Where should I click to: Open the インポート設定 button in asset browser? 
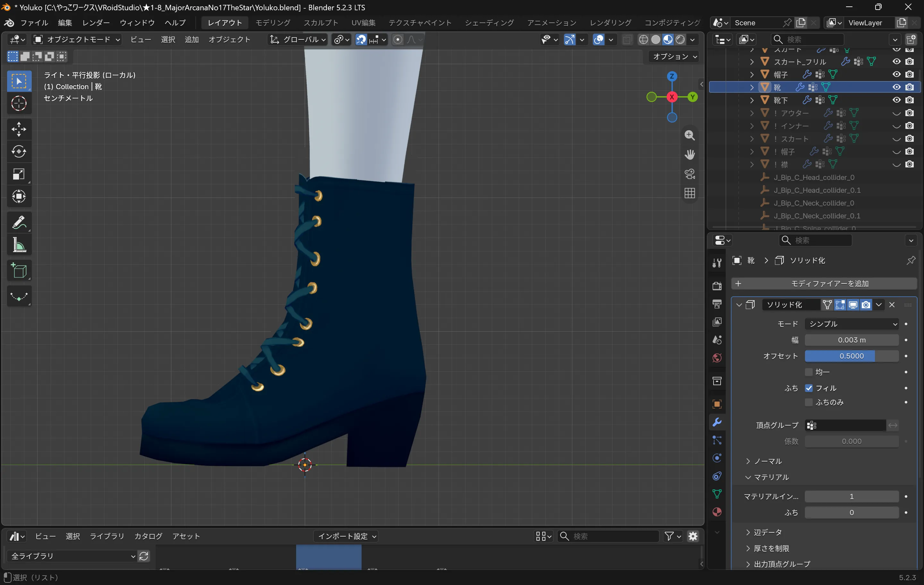(x=346, y=536)
